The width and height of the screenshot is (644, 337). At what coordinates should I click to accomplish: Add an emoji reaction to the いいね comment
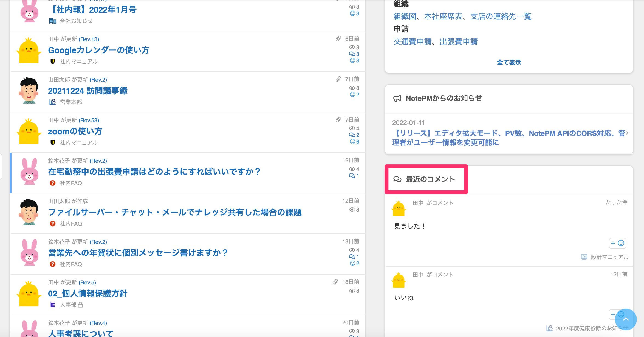tap(613, 315)
